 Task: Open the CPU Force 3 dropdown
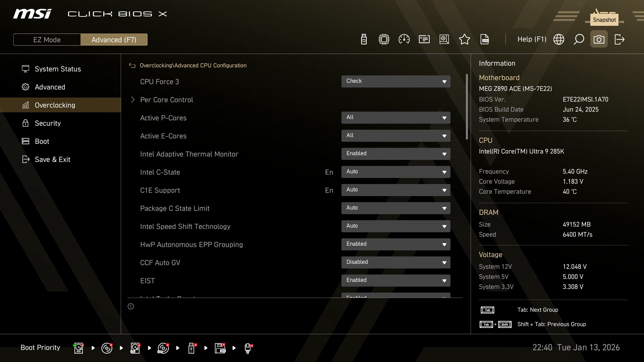coord(395,81)
